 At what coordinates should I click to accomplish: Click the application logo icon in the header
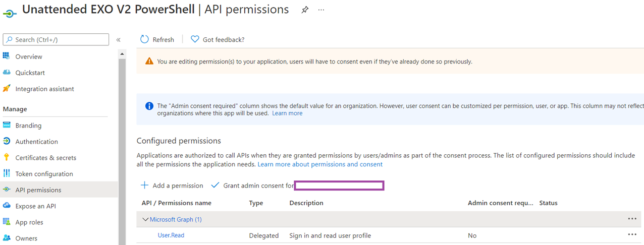10,13
